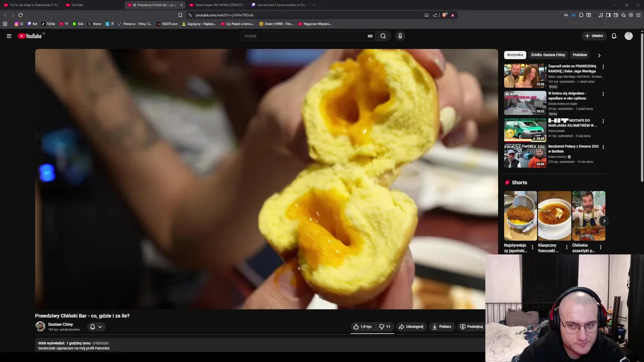This screenshot has width=644, height=362.
Task: Show more filter chips arrow
Action: pyautogui.click(x=599, y=55)
